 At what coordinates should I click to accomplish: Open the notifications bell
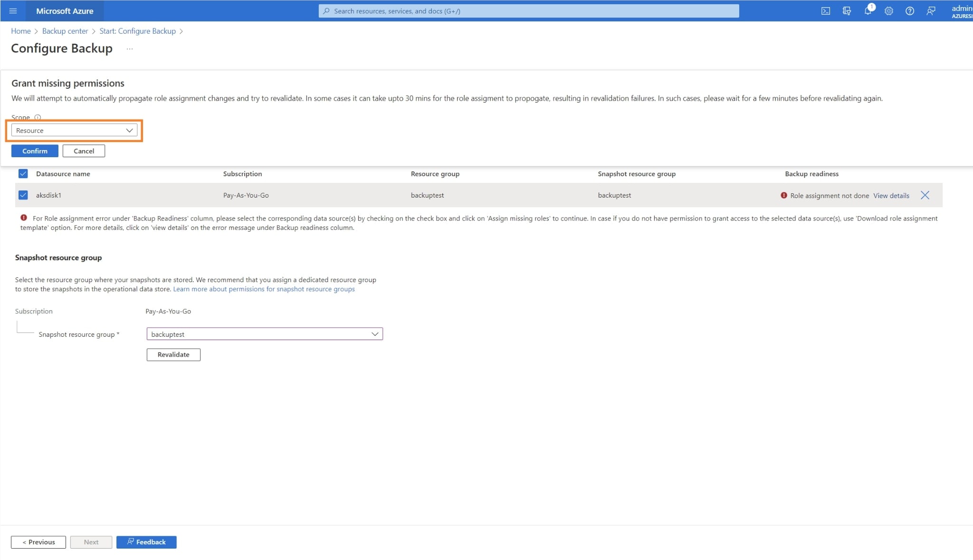point(868,11)
